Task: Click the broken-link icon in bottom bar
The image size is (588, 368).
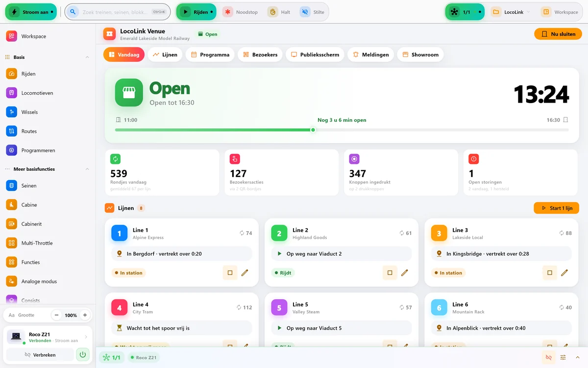Action: click(548, 358)
